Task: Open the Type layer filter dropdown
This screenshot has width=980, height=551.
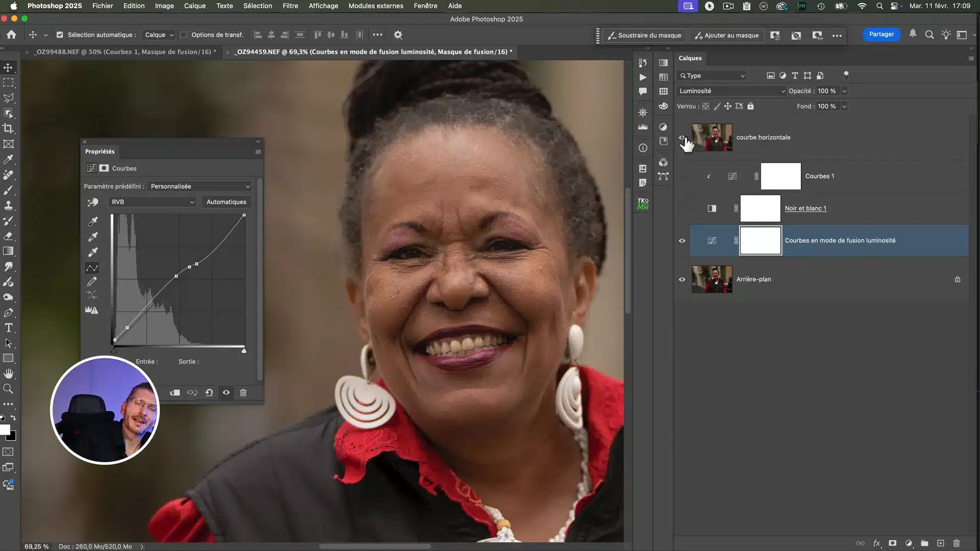Action: (712, 76)
